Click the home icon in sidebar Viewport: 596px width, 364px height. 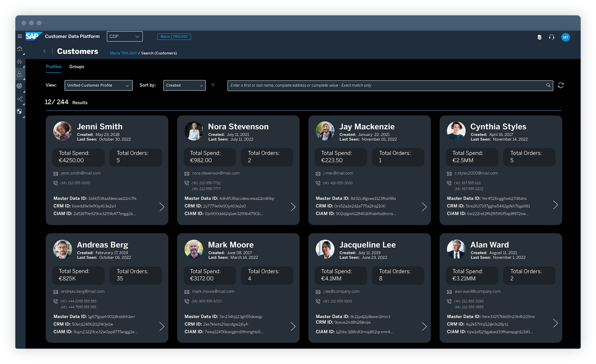20,49
